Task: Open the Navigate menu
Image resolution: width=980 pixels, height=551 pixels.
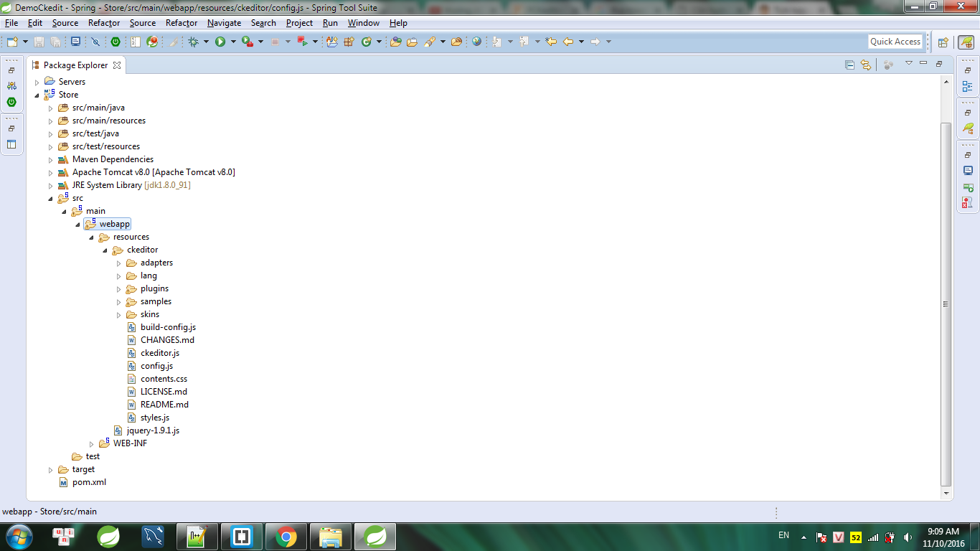Action: 224,23
